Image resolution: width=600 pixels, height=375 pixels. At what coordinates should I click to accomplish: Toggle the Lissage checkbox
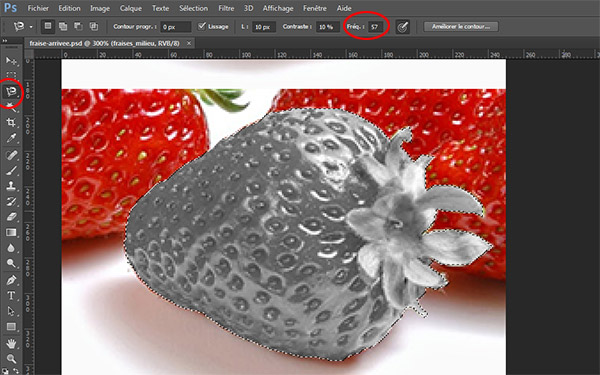(x=201, y=26)
